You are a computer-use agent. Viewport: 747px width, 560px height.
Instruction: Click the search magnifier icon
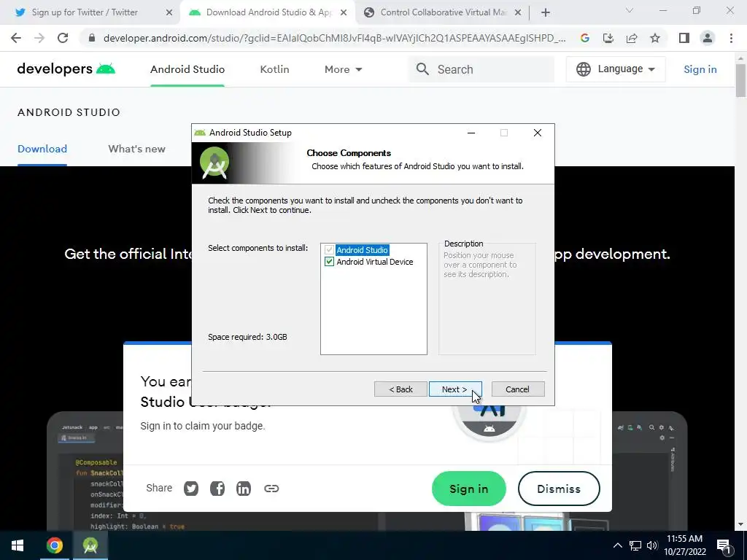422,69
